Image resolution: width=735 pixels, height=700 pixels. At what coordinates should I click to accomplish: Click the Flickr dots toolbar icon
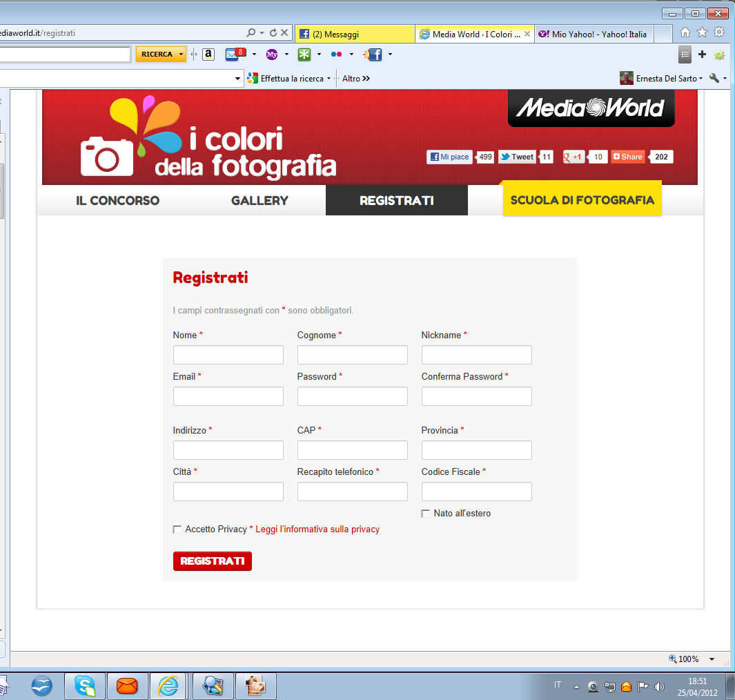(337, 55)
